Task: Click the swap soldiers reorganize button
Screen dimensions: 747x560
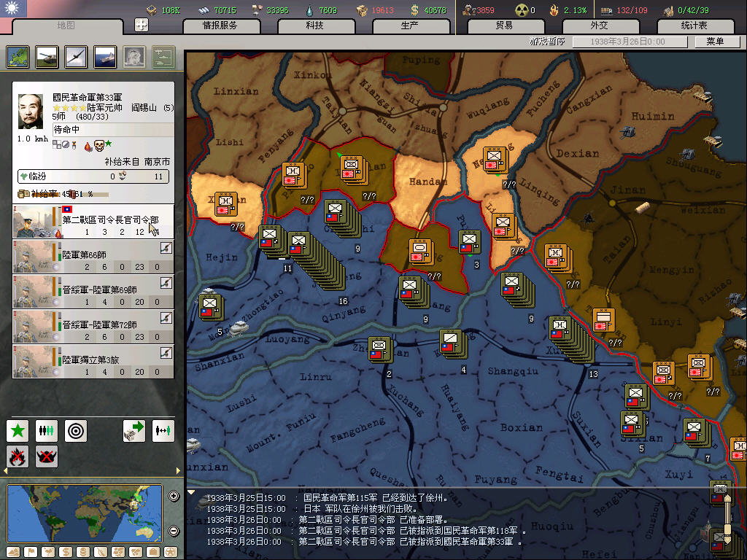Action: [x=163, y=431]
